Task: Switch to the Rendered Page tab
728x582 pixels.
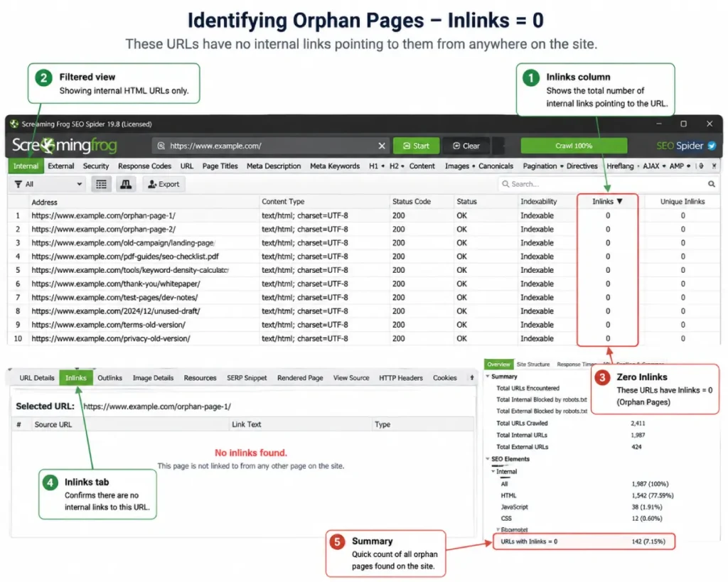Action: coord(300,378)
